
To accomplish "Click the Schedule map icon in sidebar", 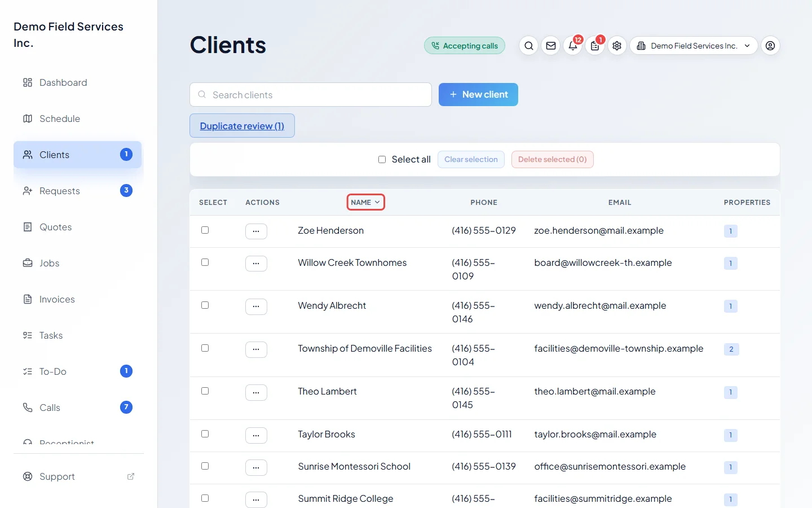I will pyautogui.click(x=28, y=119).
